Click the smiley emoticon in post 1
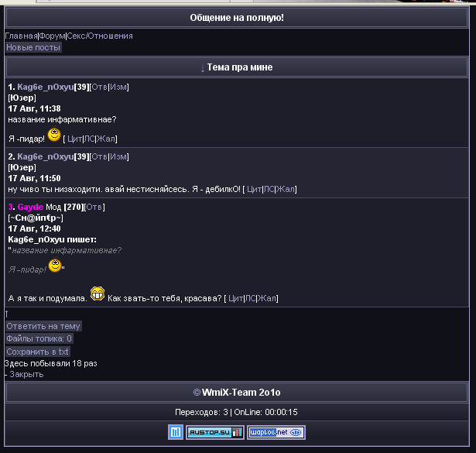The image size is (476, 453). tap(54, 134)
